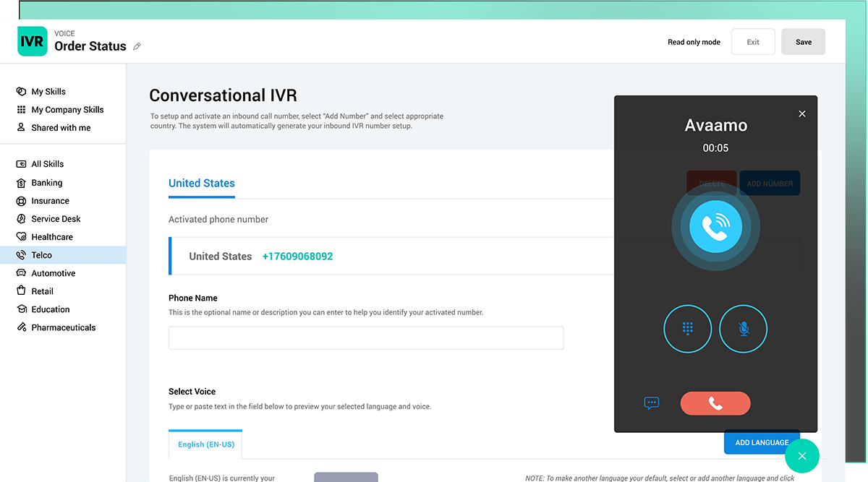Select Shared with me
Image resolution: width=868 pixels, height=482 pixels.
pos(61,128)
